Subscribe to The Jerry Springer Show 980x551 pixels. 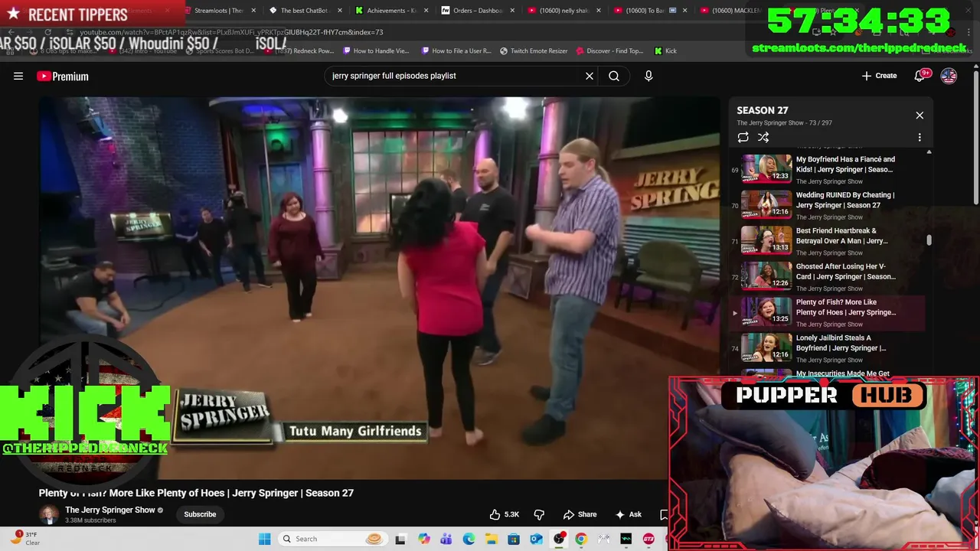(x=200, y=514)
